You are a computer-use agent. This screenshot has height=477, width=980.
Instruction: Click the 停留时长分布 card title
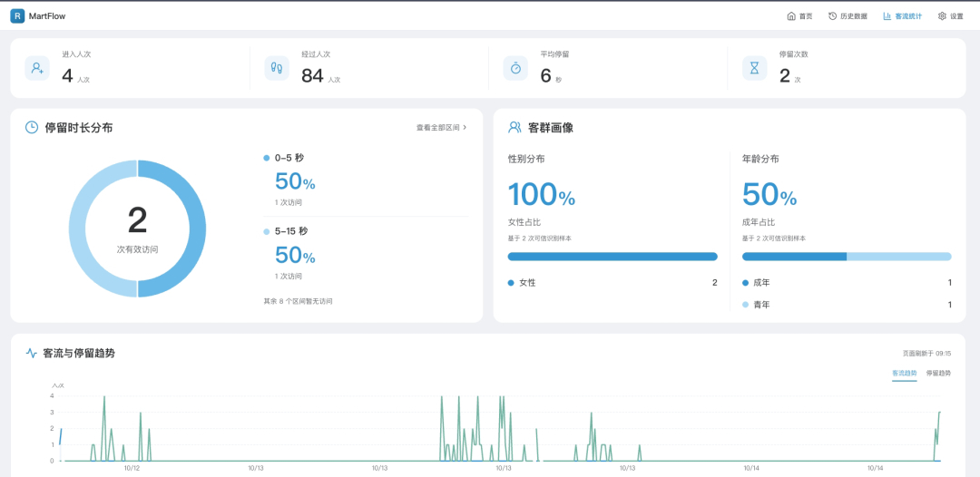click(x=79, y=128)
